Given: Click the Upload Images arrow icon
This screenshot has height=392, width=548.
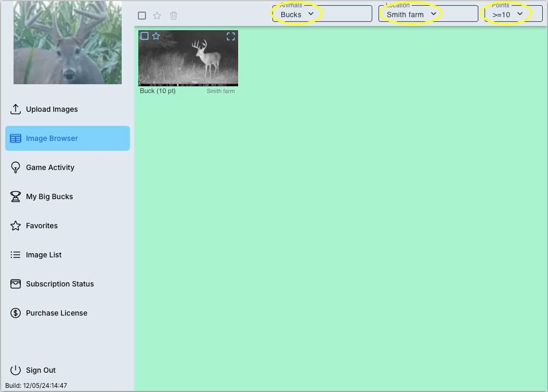Looking at the screenshot, I should (16, 109).
